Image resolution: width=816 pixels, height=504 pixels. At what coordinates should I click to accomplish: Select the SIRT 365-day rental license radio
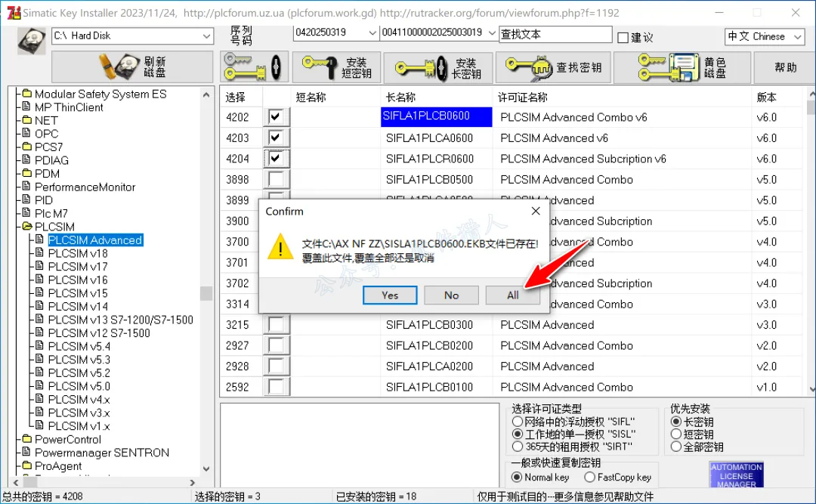click(518, 447)
